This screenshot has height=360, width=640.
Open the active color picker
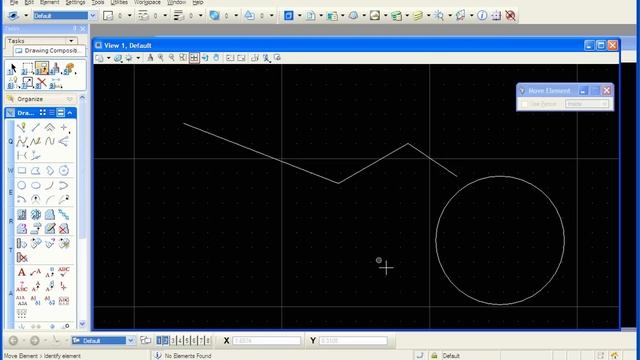pyautogui.click(x=108, y=16)
